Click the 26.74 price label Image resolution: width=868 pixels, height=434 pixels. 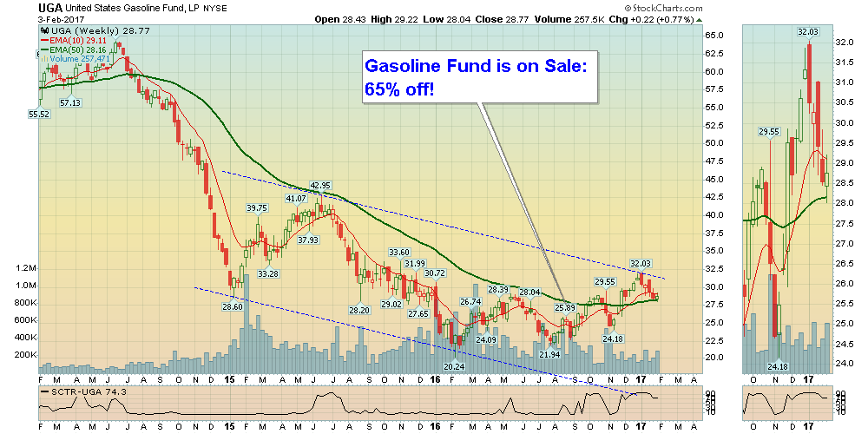point(471,302)
